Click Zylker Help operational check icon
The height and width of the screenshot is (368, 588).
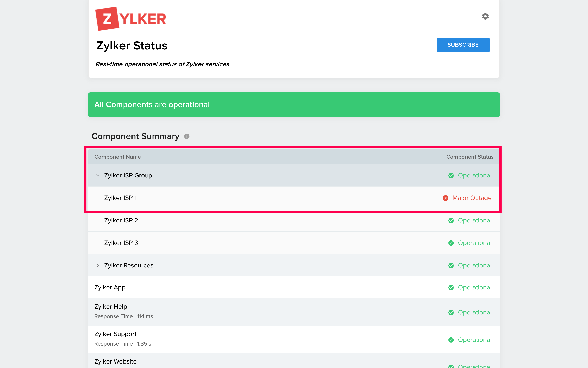(x=451, y=312)
